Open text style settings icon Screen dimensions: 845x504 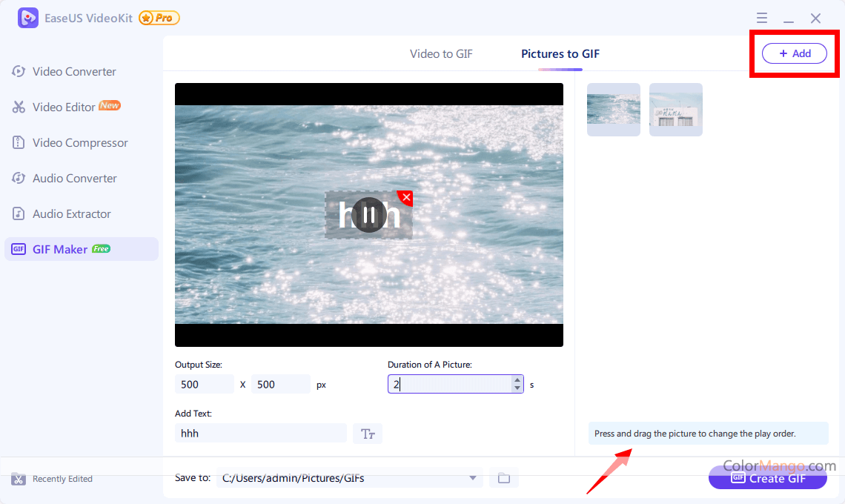pos(368,434)
